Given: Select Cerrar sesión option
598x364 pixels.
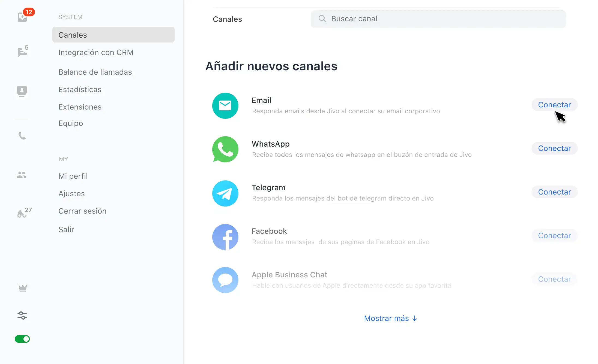Looking at the screenshot, I should [x=82, y=211].
